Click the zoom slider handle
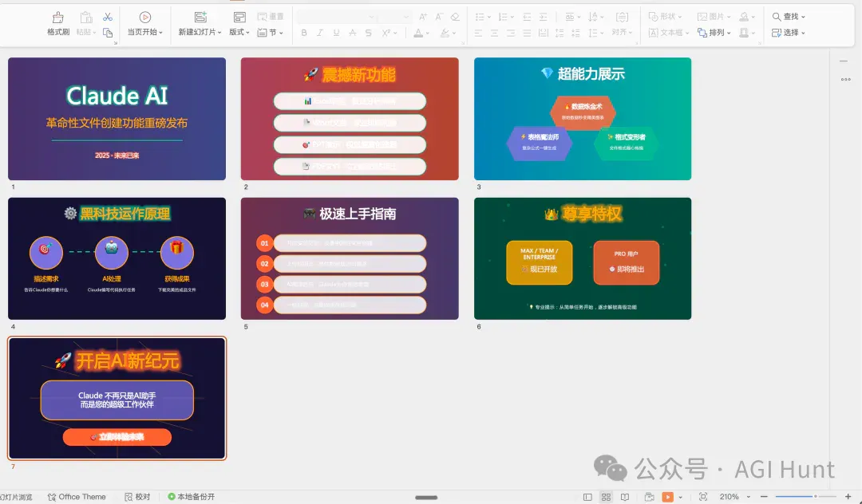862x504 pixels. pos(815,497)
